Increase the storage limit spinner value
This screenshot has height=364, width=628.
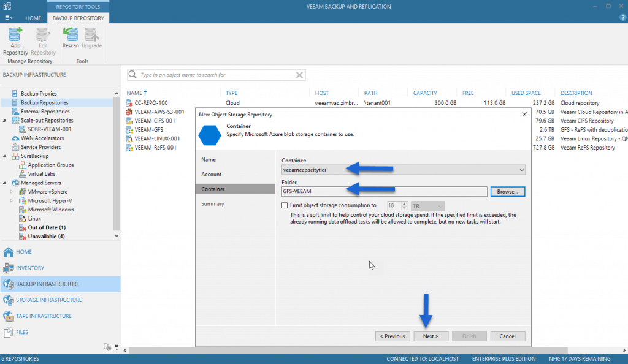tap(404, 204)
